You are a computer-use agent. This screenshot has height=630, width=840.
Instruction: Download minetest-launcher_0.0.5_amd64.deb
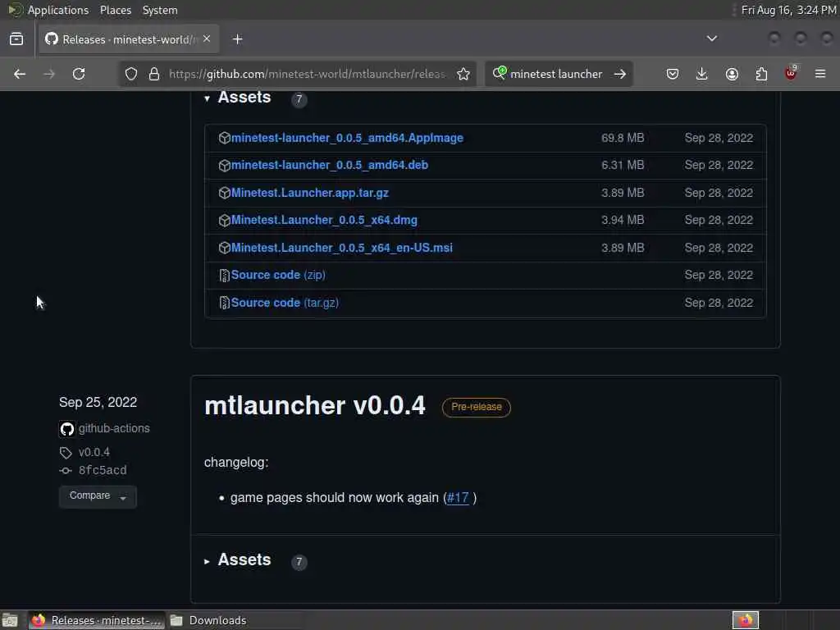[330, 166]
